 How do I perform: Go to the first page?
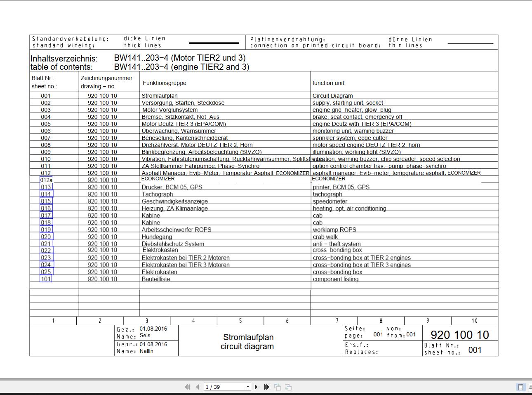(x=187, y=387)
